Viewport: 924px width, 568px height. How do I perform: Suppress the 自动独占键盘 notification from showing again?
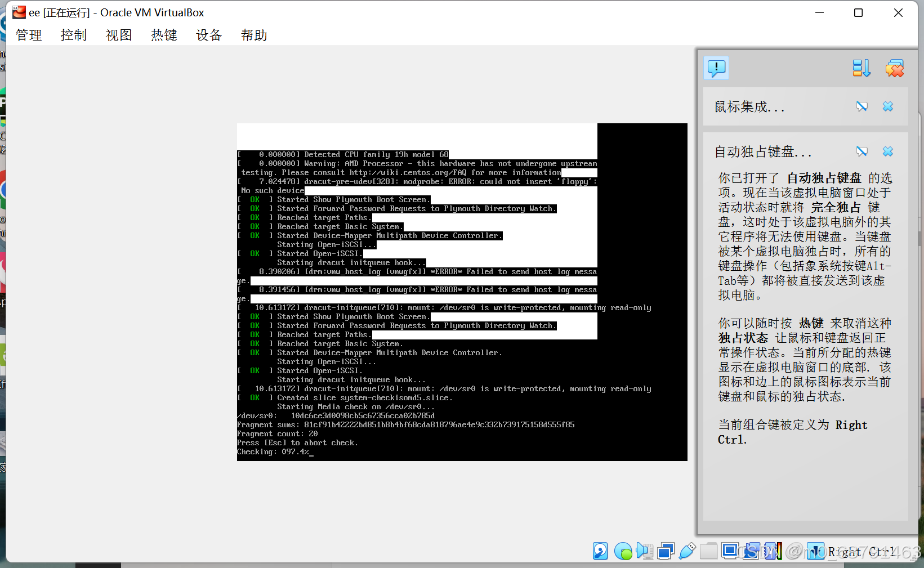(x=861, y=151)
